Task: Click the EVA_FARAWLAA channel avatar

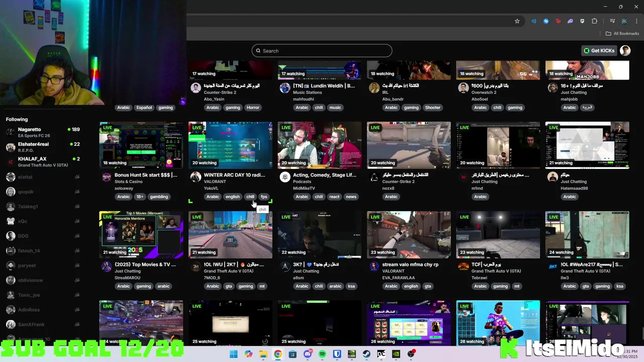Action: [x=374, y=266]
